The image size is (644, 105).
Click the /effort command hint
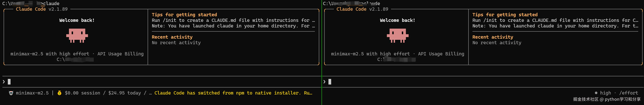(x=629, y=93)
